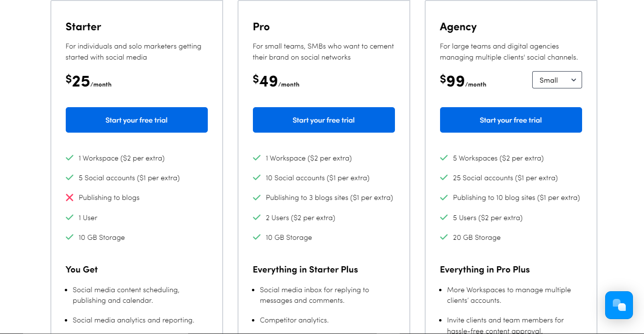Click the checkmark next to 1 User

(70, 217)
